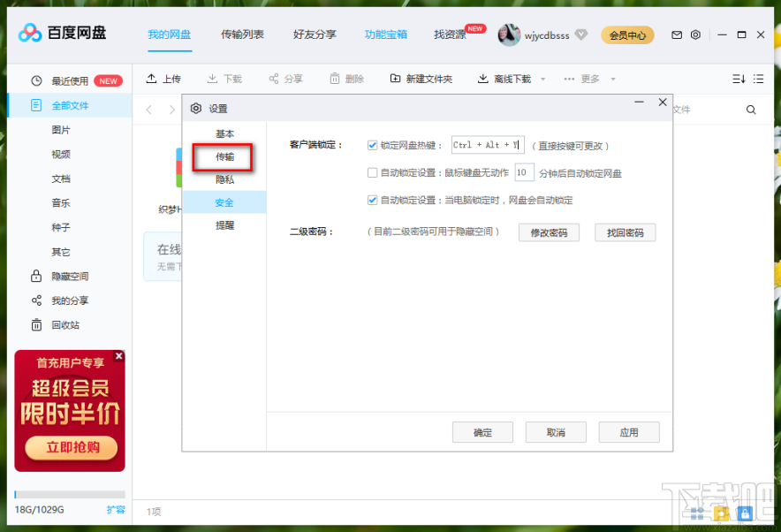Close the half-price membership ad banner

tap(119, 355)
